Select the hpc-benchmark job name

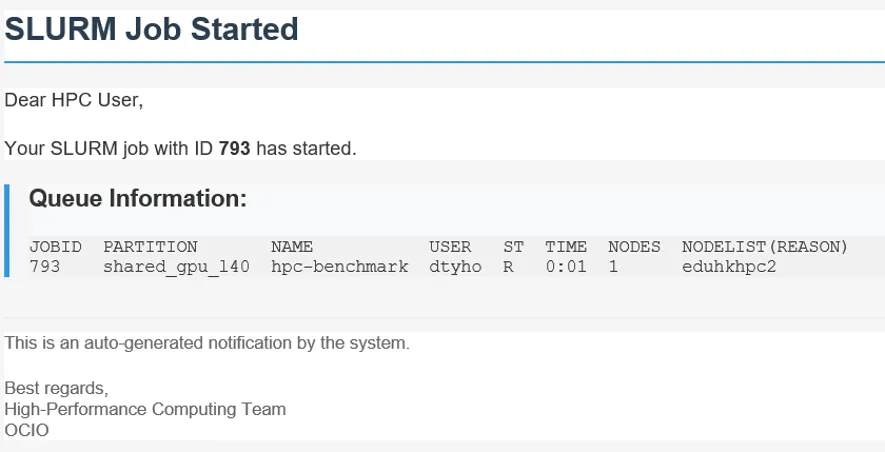[x=339, y=267]
